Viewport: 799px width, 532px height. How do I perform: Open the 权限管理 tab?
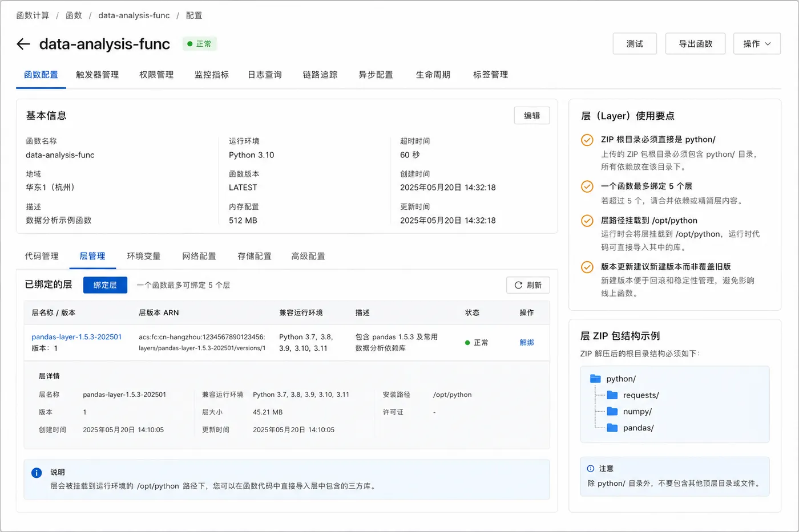(x=156, y=75)
